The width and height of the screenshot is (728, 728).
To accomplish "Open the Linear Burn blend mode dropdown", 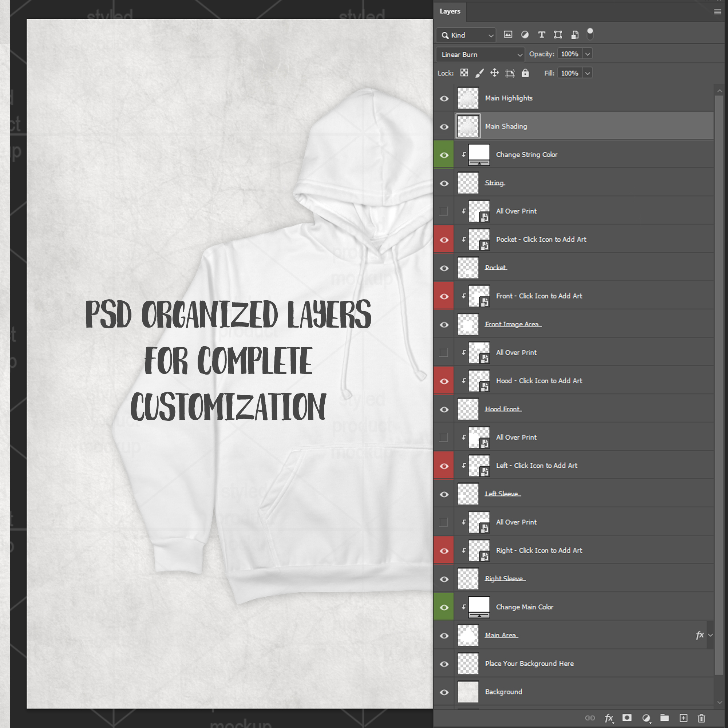I will point(480,55).
